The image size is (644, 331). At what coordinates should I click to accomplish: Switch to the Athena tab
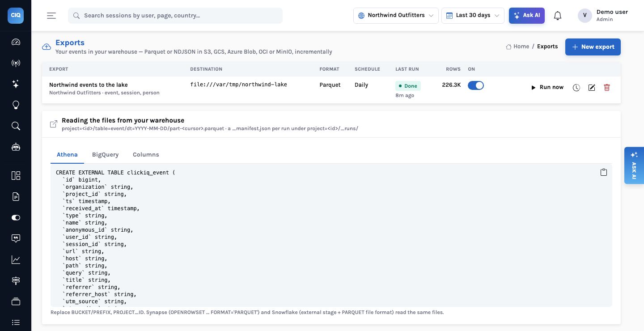[x=67, y=155]
